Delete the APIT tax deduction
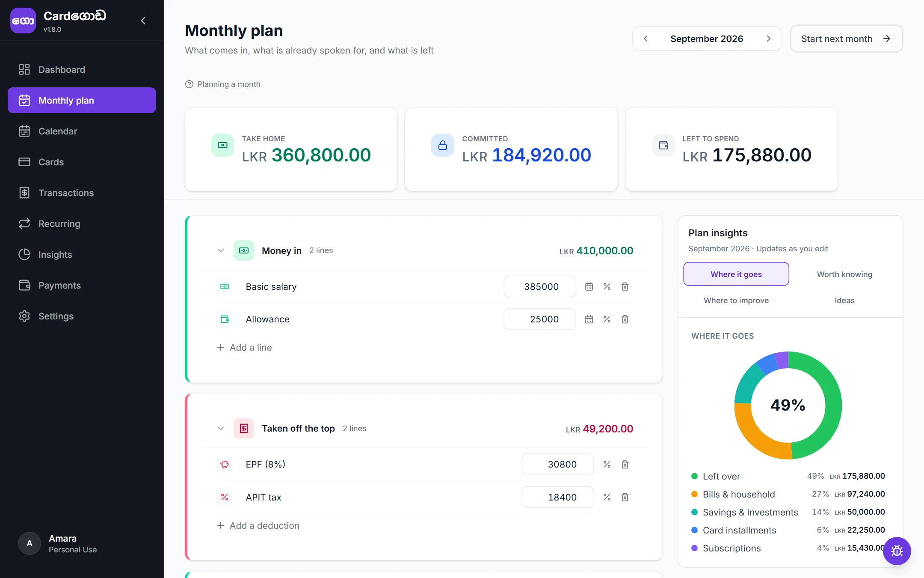Viewport: 924px width, 578px height. (x=625, y=497)
